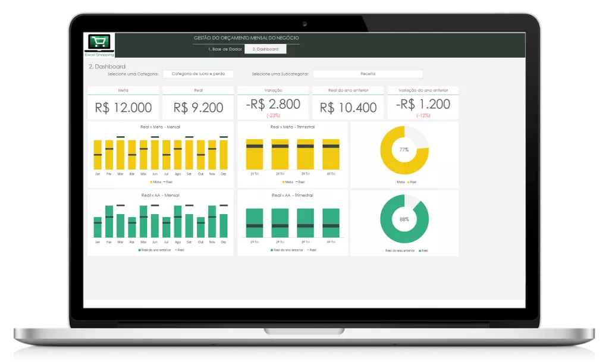
Task: Click the green 88% donut chart
Action: pos(404,219)
